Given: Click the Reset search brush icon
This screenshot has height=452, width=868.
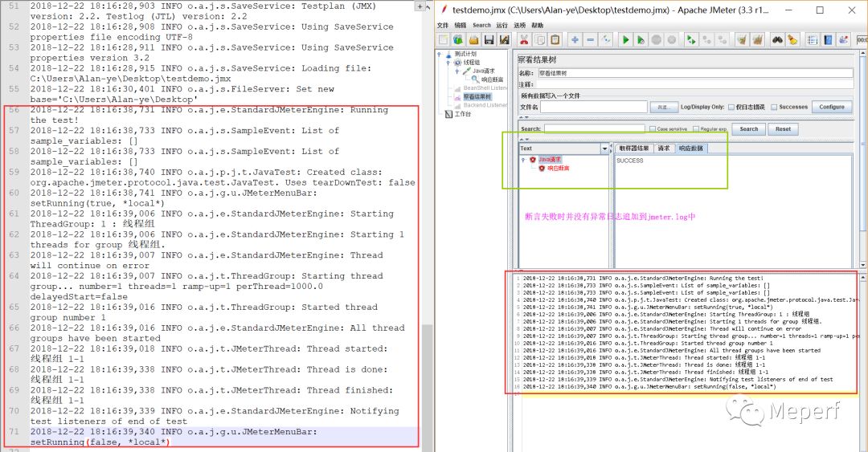Looking at the screenshot, I should 792,40.
